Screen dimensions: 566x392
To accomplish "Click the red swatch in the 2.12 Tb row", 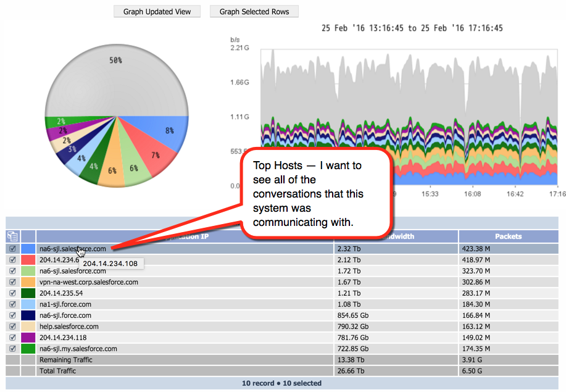I will click(x=28, y=260).
